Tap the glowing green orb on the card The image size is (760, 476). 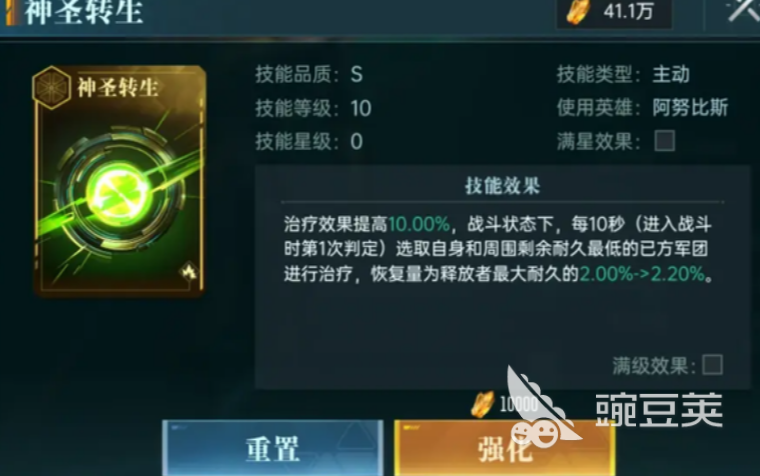coord(119,193)
